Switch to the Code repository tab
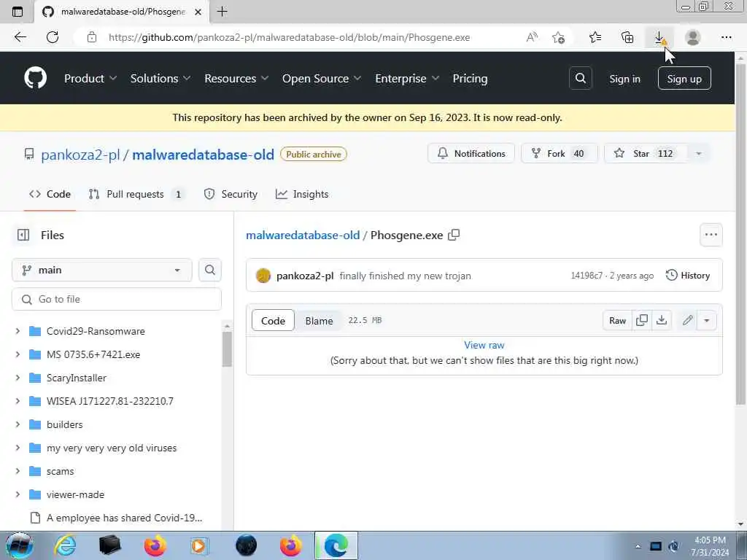This screenshot has width=747, height=560. [x=50, y=194]
